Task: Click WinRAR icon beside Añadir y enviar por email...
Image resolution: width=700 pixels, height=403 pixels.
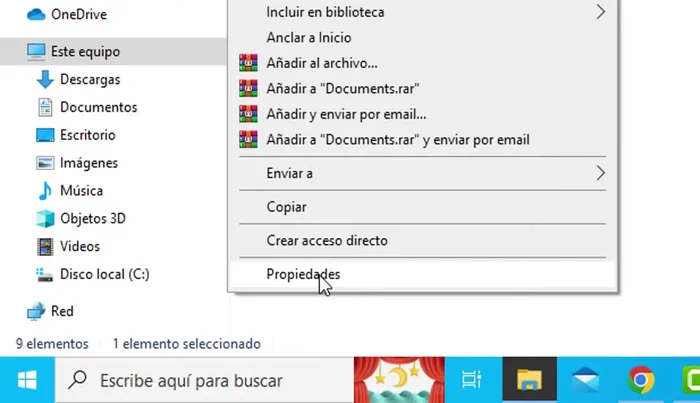Action: 248,114
